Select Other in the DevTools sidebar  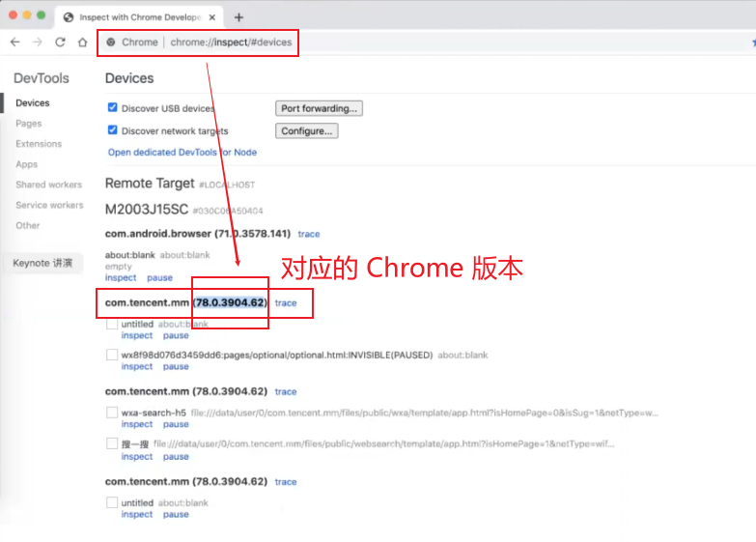pyautogui.click(x=27, y=225)
